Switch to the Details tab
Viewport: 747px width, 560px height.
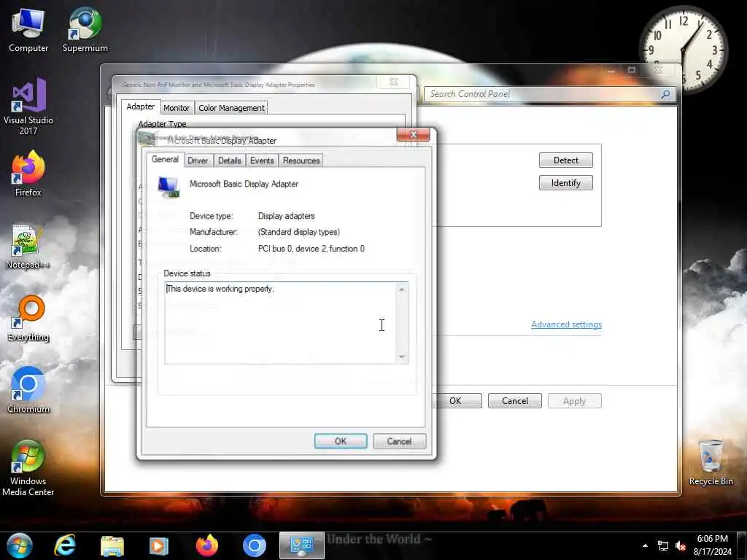230,160
